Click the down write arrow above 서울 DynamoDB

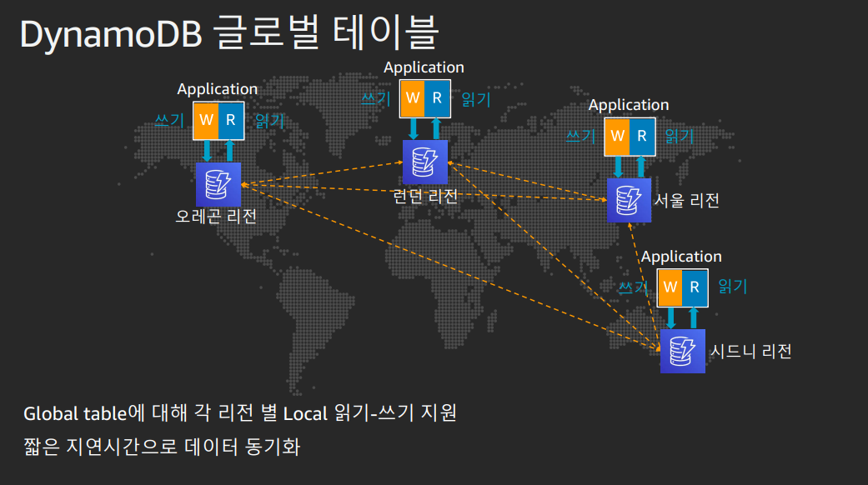tap(619, 167)
